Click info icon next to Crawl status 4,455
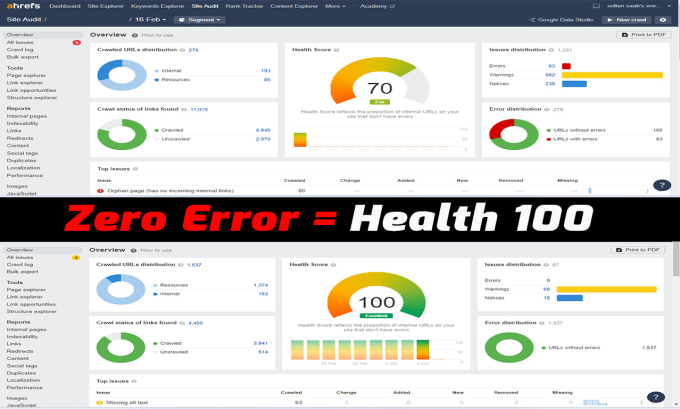Screen dimensions: 680x409 (x=182, y=323)
